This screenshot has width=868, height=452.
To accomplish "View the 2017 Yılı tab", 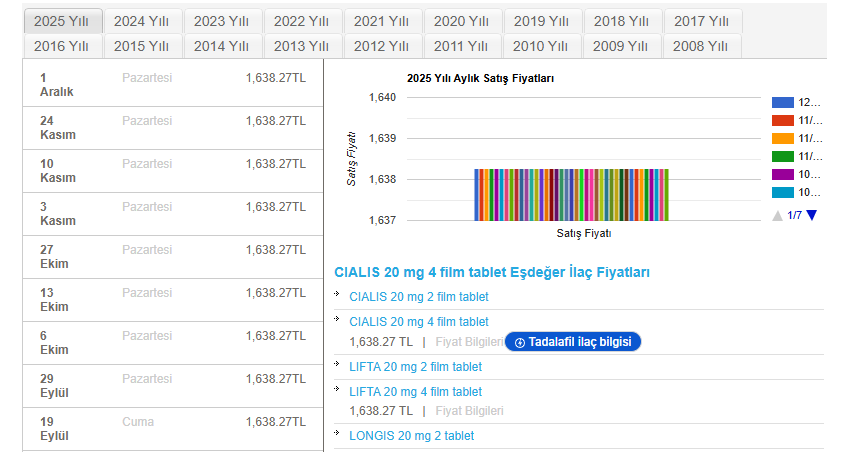I will (703, 21).
